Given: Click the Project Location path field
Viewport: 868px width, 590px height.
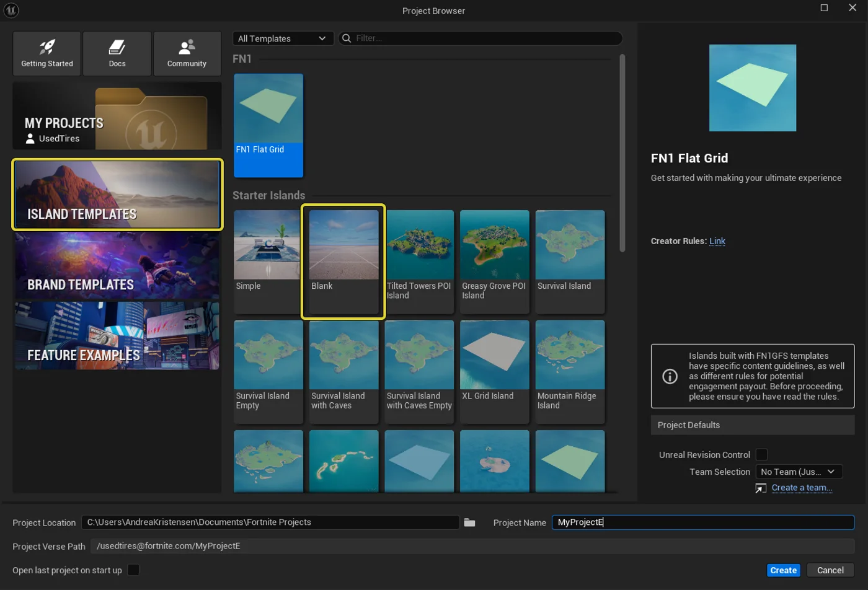Looking at the screenshot, I should pyautogui.click(x=270, y=522).
